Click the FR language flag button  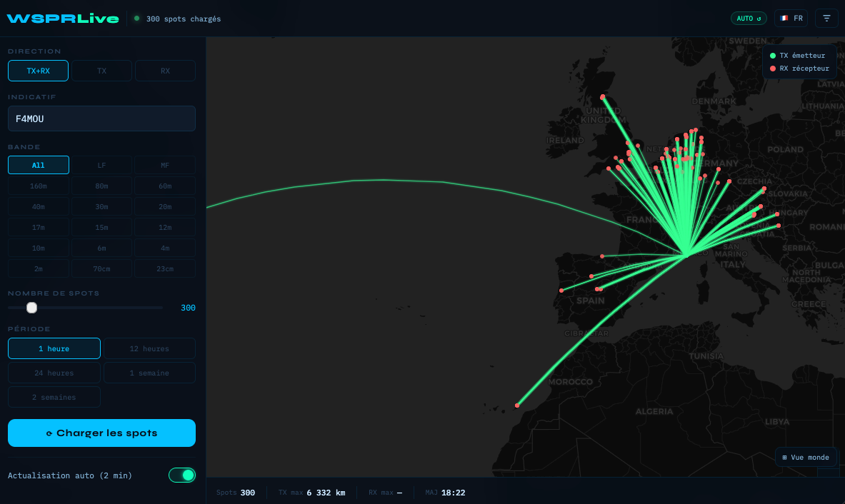791,18
